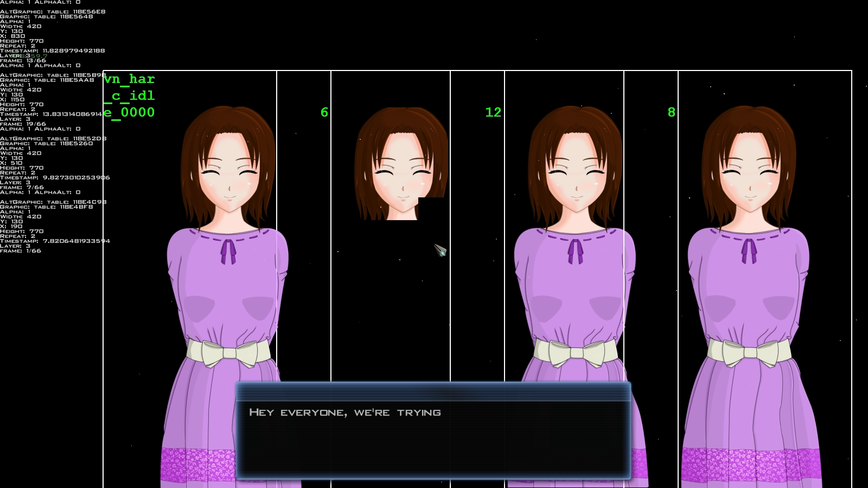The width and height of the screenshot is (868, 488).
Task: Click debug line "Graphic: table: 118E5AA8"
Action: [47, 80]
